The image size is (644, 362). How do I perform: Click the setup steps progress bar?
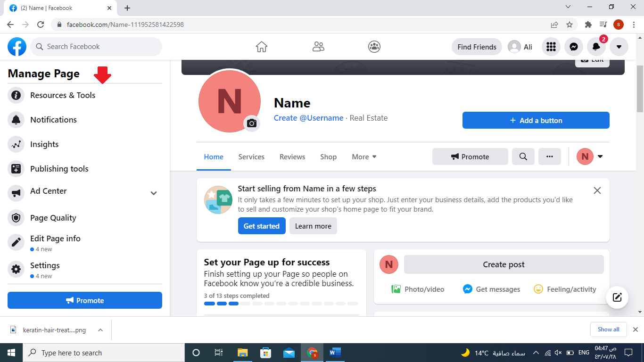(281, 304)
